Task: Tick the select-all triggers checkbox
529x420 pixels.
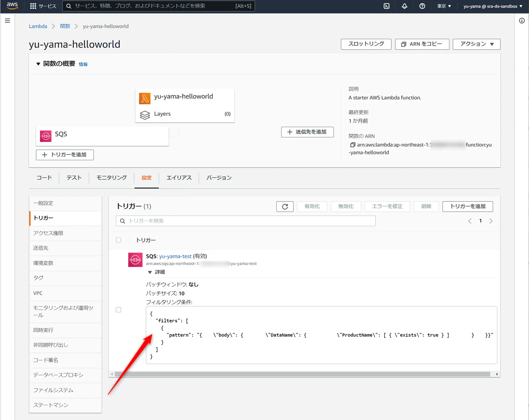Action: (x=119, y=240)
